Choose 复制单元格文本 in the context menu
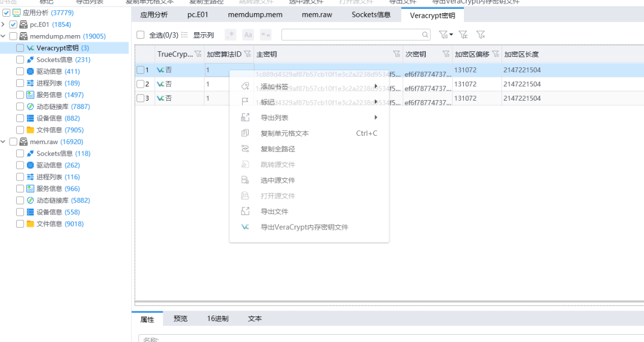This screenshot has width=644, height=342. point(309,133)
